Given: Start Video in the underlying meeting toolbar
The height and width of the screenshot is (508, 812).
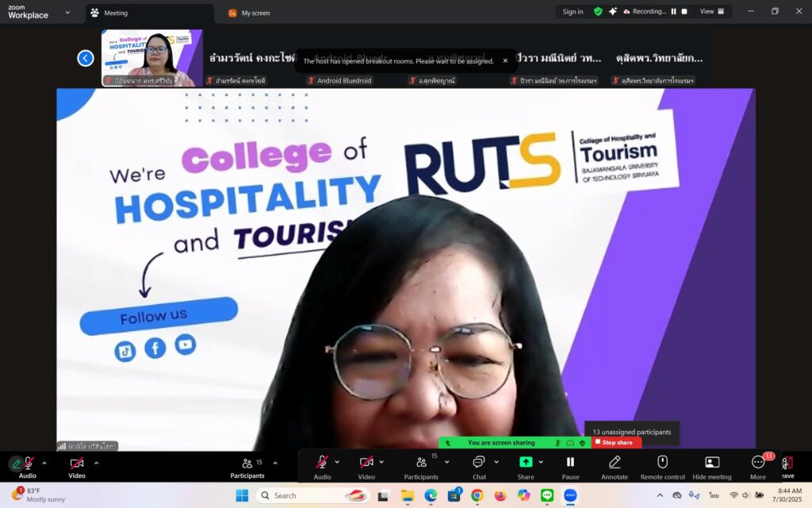Looking at the screenshot, I should (77, 466).
